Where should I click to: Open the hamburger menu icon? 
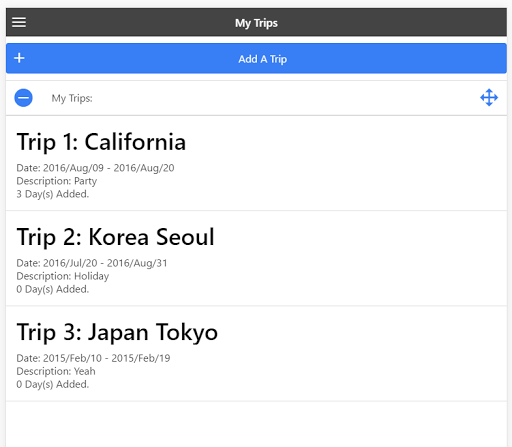(19, 22)
